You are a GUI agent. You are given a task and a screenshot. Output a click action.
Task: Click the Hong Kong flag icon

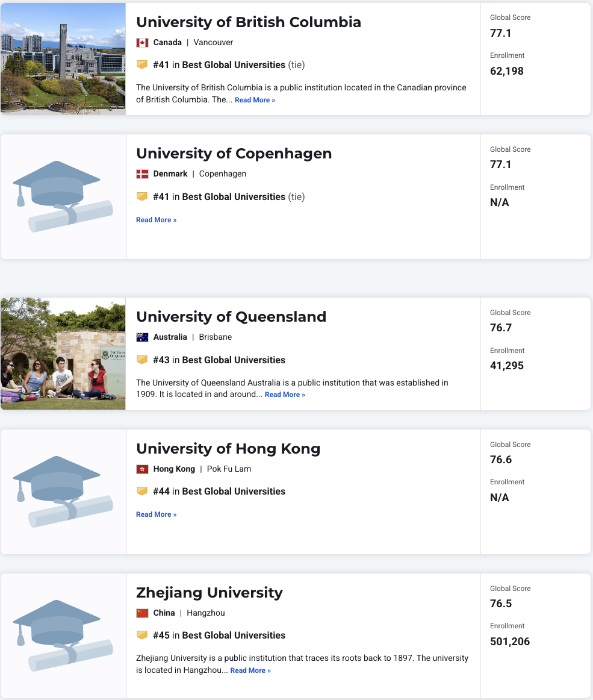pyautogui.click(x=142, y=469)
